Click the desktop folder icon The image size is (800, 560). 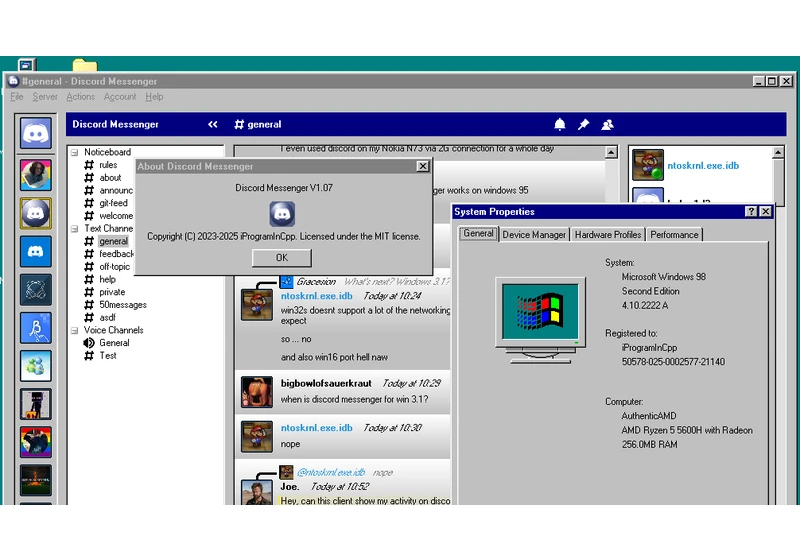[85, 65]
